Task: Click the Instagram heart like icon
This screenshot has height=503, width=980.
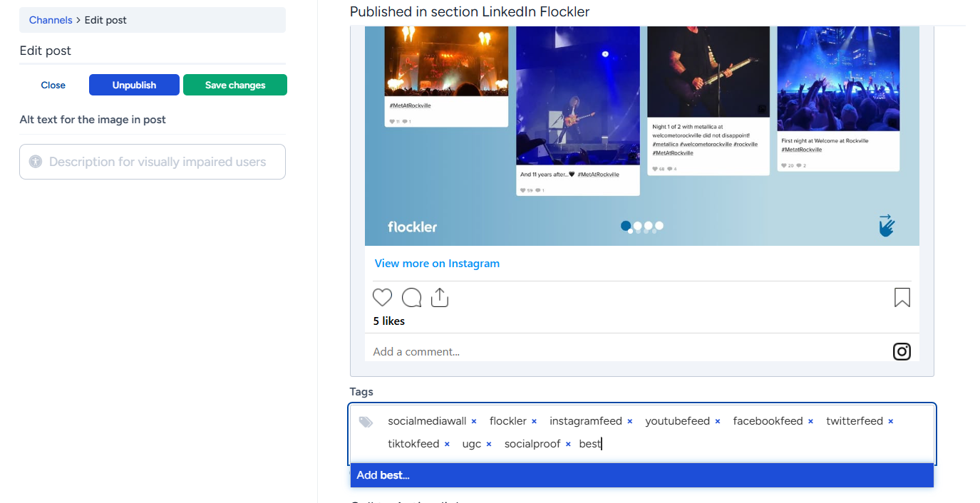Action: tap(383, 297)
